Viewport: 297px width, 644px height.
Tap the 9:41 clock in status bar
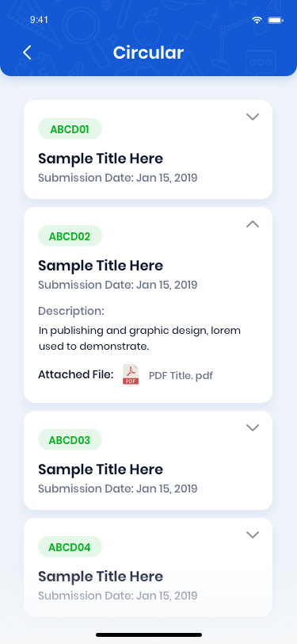(x=39, y=20)
